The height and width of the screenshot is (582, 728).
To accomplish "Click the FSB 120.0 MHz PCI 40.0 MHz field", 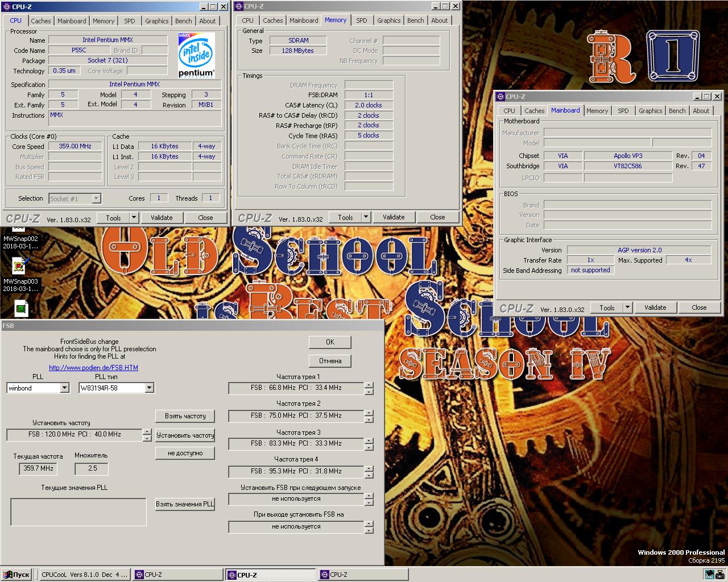I will [x=75, y=435].
